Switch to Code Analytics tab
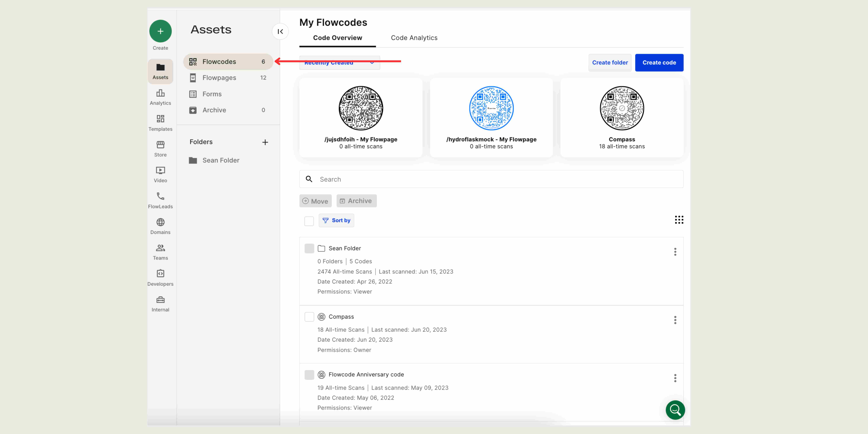 tap(414, 38)
